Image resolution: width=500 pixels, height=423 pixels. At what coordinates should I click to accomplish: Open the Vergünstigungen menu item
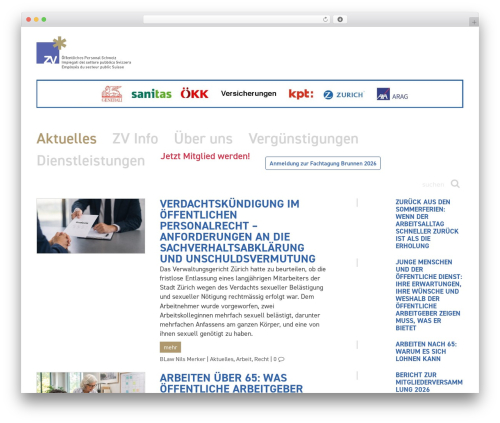click(303, 139)
